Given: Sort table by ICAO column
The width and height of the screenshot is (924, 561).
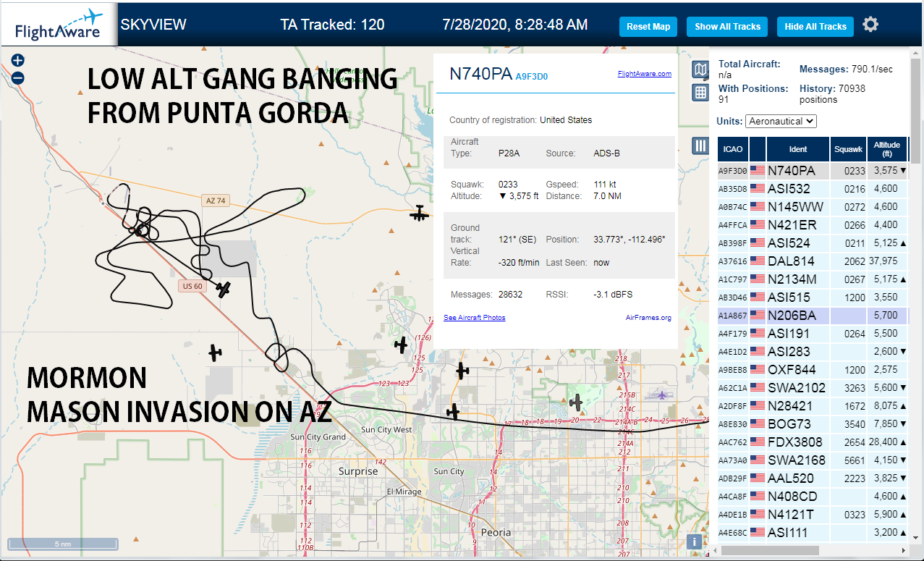Looking at the screenshot, I should pos(733,149).
